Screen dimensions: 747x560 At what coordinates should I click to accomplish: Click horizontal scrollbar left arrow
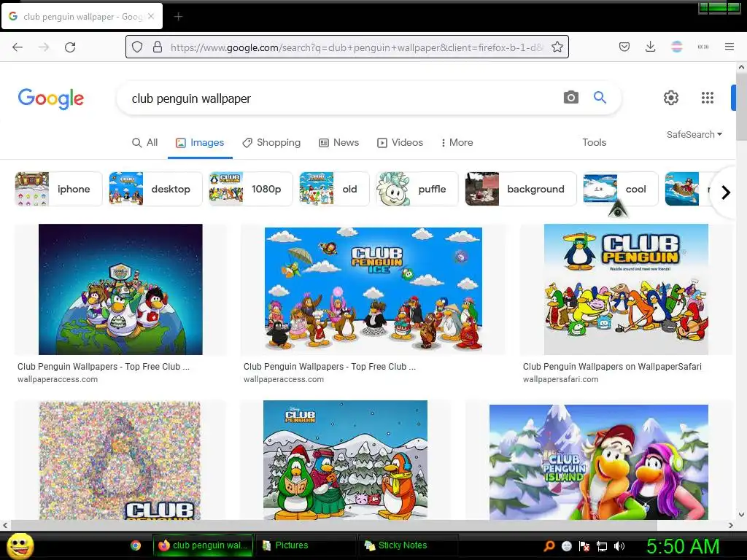pos(5,525)
